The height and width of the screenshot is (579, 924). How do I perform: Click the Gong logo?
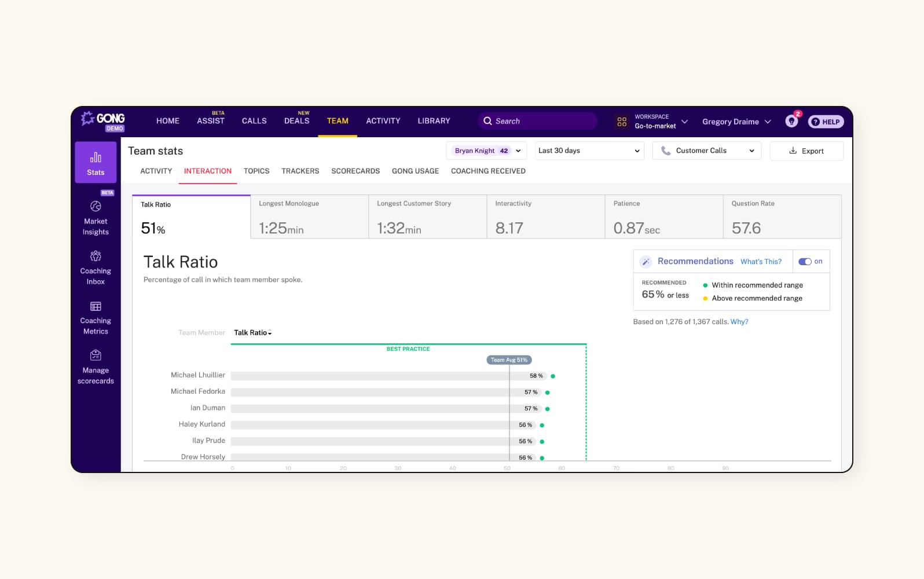(104, 120)
